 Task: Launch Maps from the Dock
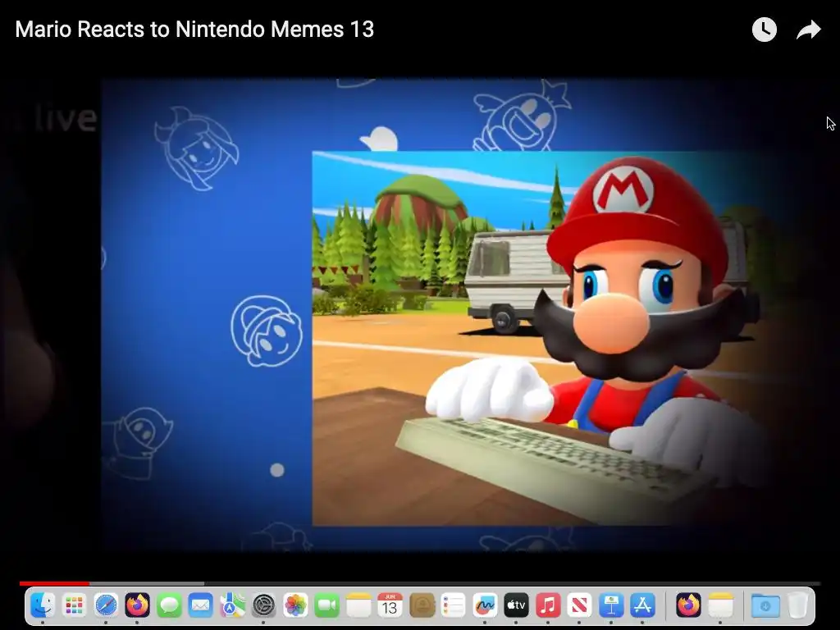(x=232, y=605)
